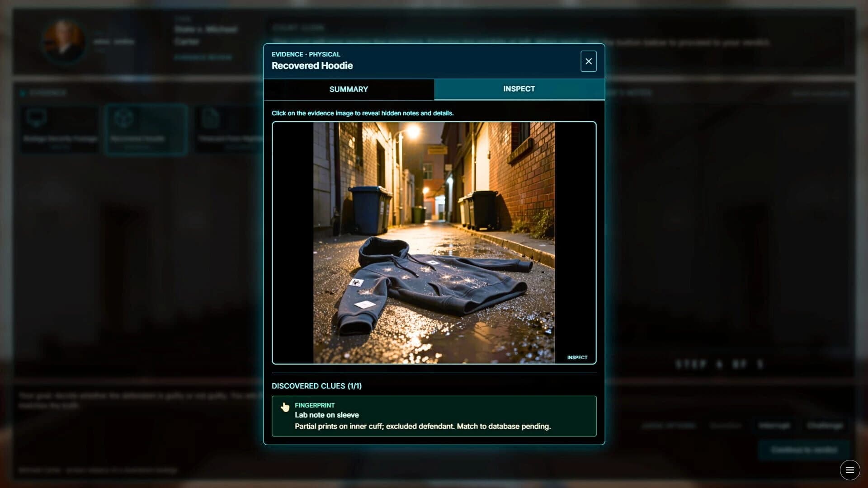Select the Fingerprint 'Lab note on sleeve' clue entry
This screenshot has height=488, width=868.
pos(434,416)
